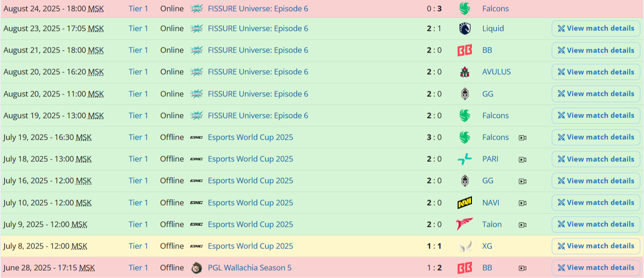
Task: Click the GG team name on July 16
Action: pos(488,181)
